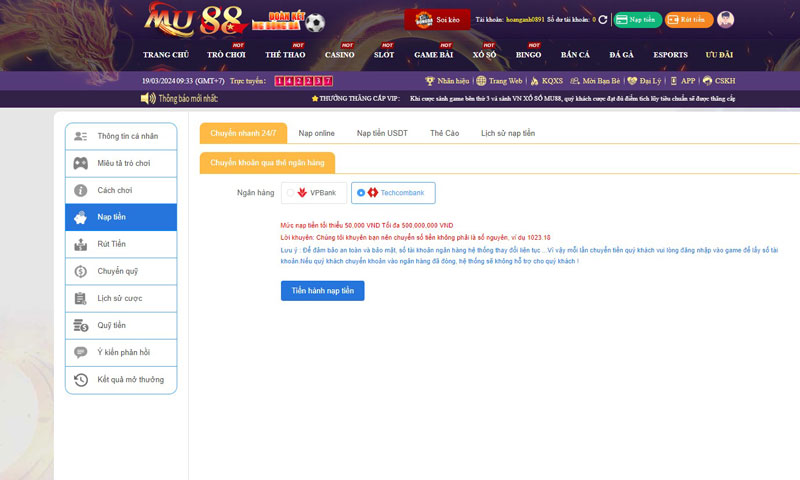The height and width of the screenshot is (480, 800).
Task: Switch to Chuyển nhanh 24/7 tab
Action: click(x=243, y=133)
